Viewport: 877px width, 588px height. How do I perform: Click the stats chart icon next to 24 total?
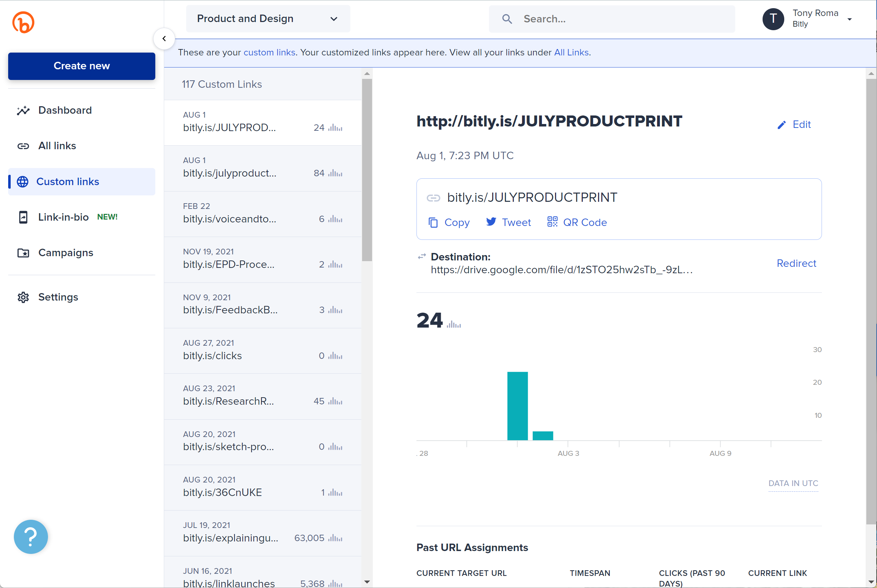[x=454, y=324]
